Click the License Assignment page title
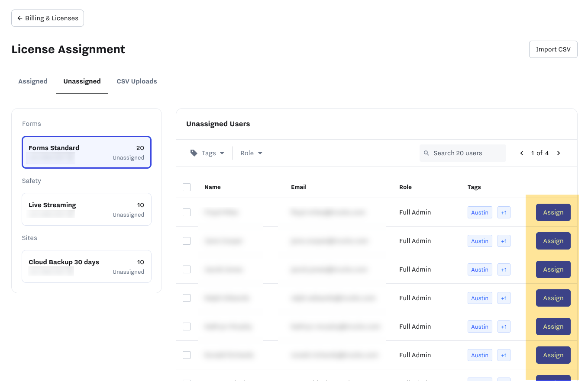This screenshot has width=588, height=381. pyautogui.click(x=68, y=49)
